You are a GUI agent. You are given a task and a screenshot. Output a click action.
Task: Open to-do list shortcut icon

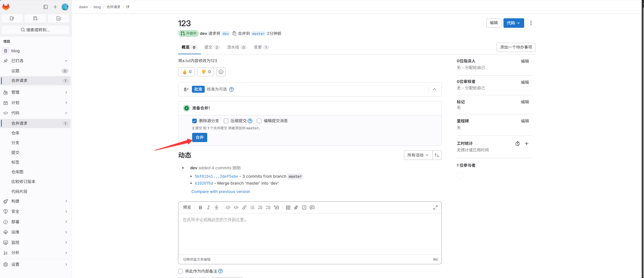click(x=59, y=18)
